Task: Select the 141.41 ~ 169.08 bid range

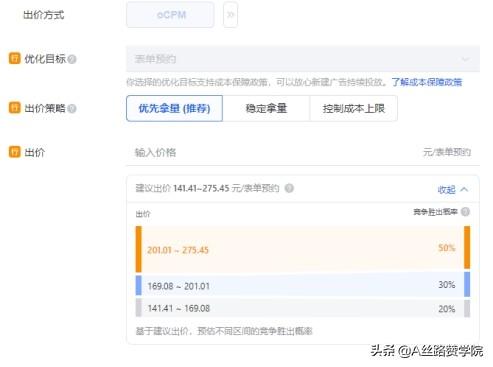Action: coord(303,308)
